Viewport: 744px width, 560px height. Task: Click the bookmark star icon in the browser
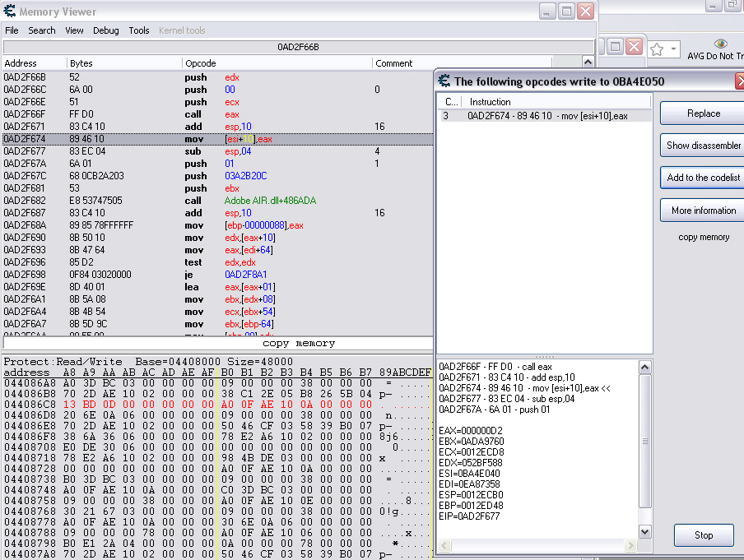657,49
